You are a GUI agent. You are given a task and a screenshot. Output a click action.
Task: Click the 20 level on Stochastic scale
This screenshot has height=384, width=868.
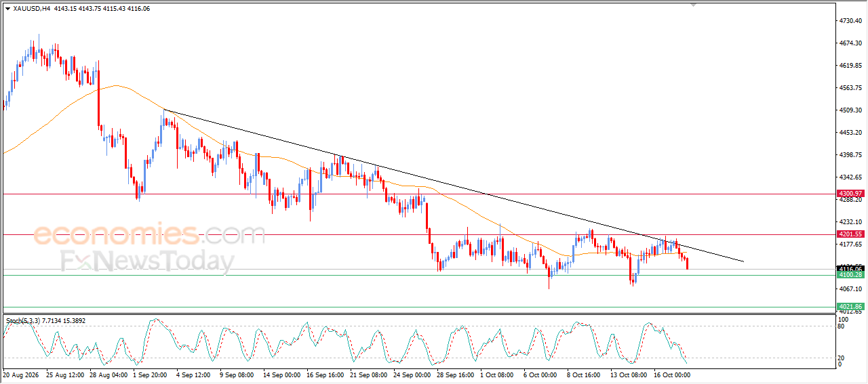point(842,358)
